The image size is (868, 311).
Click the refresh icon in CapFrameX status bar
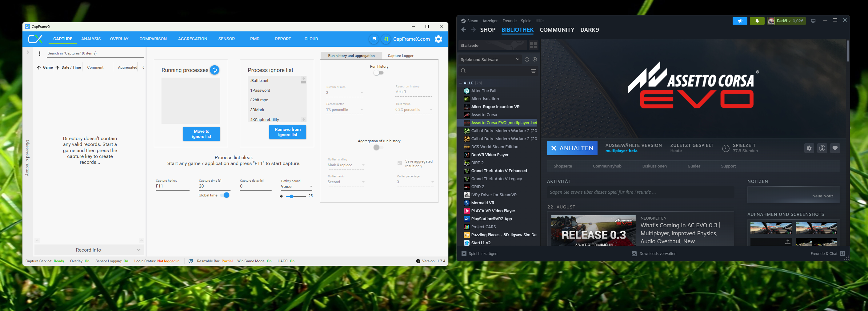click(x=191, y=261)
